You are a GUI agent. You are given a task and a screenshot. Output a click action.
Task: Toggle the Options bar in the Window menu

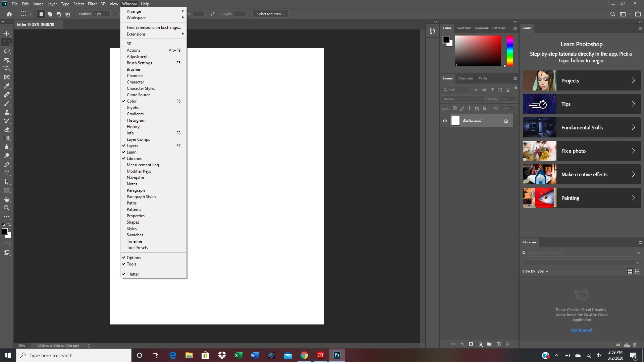tap(133, 258)
